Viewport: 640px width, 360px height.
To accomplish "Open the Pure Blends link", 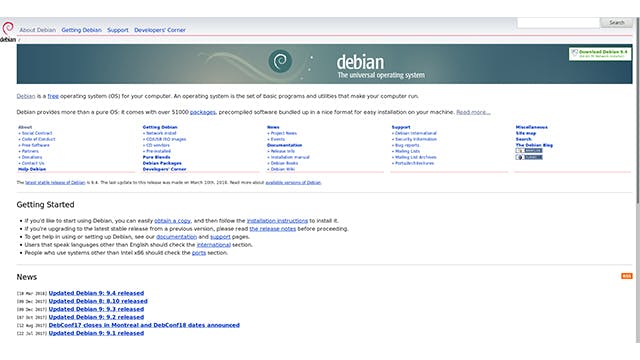I will pos(156,157).
